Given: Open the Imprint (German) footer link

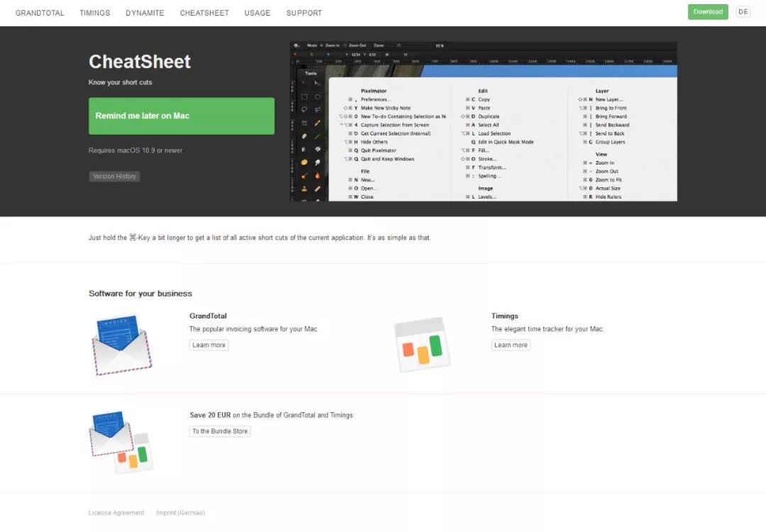Looking at the screenshot, I should [180, 513].
